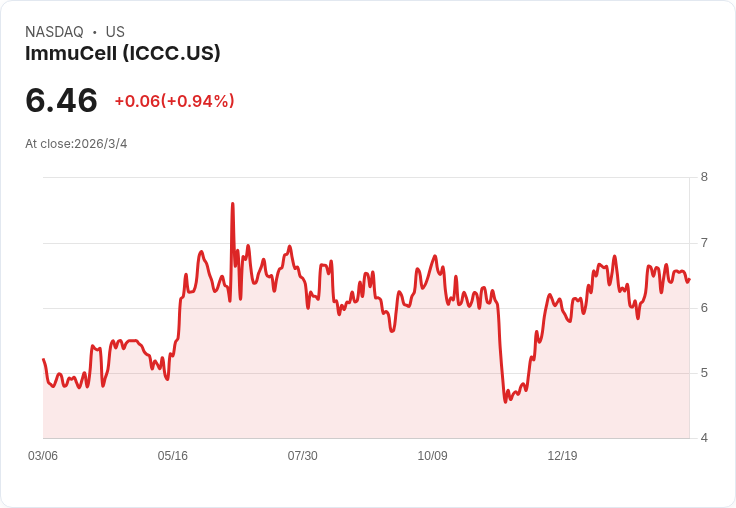Click the 8 price axis label
736x508 pixels.
tap(704, 177)
